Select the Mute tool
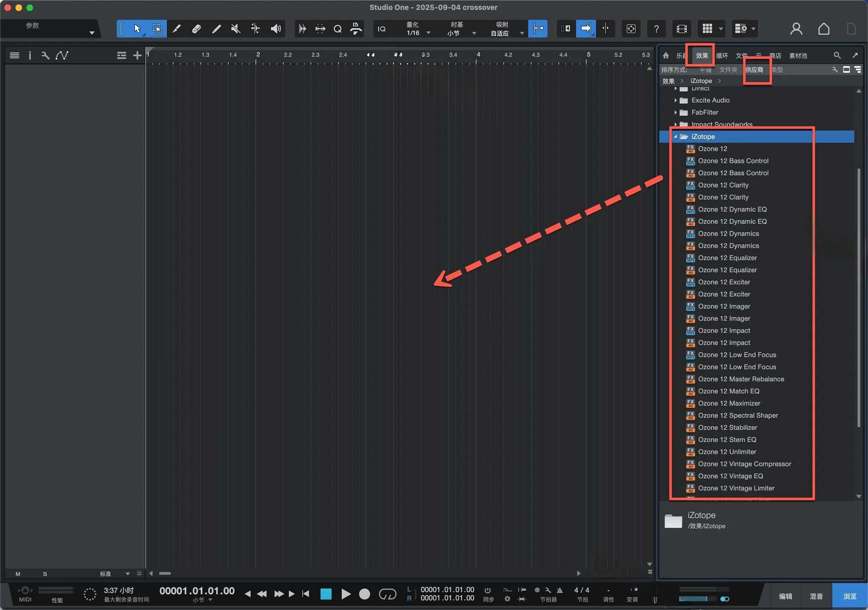Screen dimensions: 868x610 click(x=236, y=29)
